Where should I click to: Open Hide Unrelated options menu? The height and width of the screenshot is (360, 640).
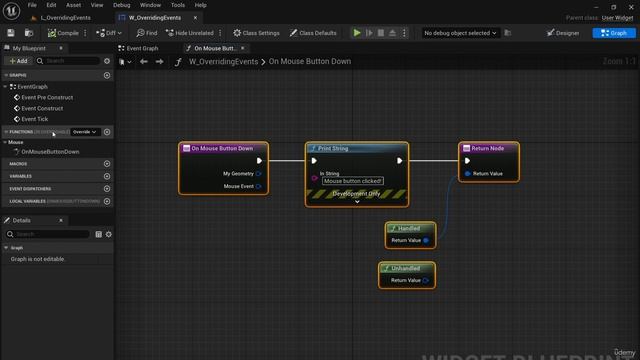point(220,33)
